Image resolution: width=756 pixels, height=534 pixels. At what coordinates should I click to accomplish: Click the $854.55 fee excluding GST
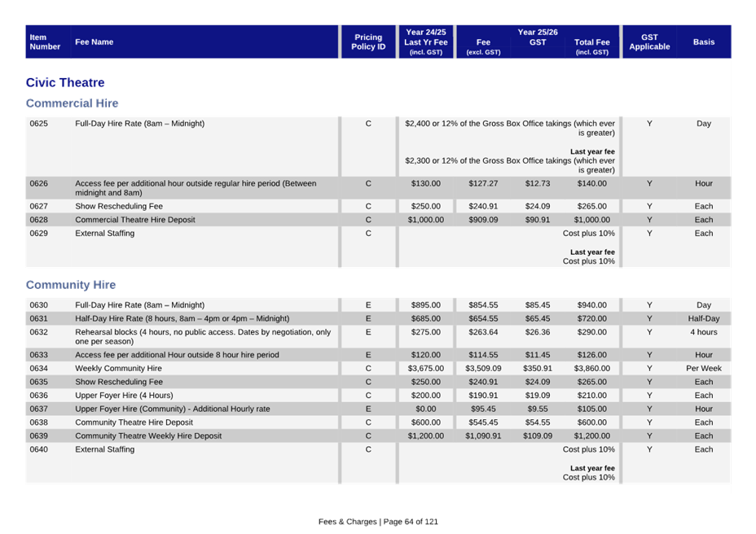coord(483,305)
